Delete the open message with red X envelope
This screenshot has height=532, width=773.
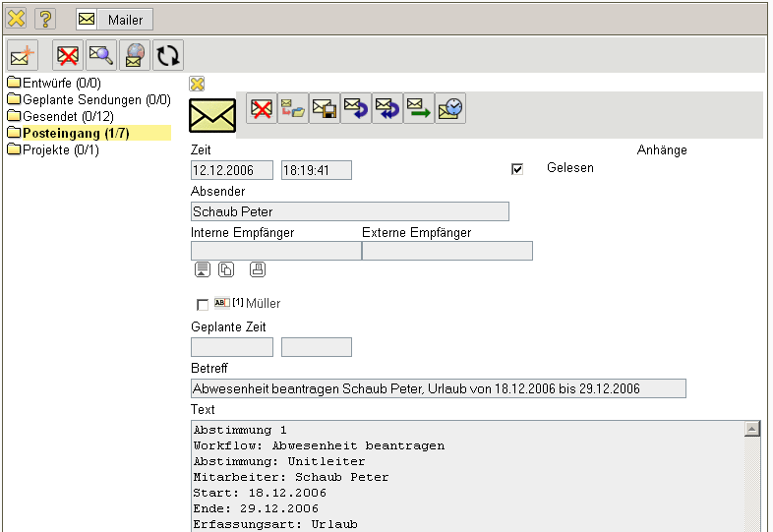click(262, 109)
